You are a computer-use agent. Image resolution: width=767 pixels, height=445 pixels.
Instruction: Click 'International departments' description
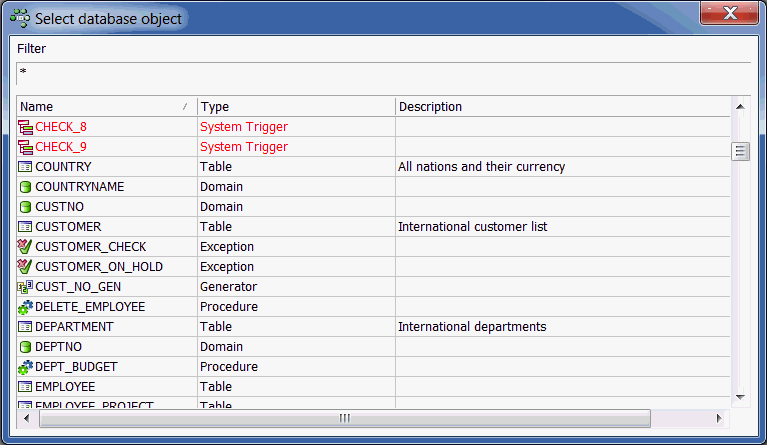pos(472,327)
